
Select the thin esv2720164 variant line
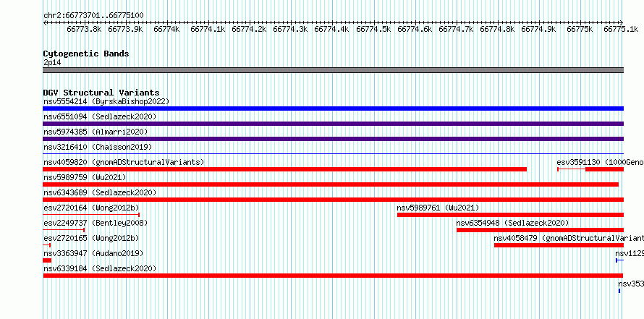pos(91,215)
